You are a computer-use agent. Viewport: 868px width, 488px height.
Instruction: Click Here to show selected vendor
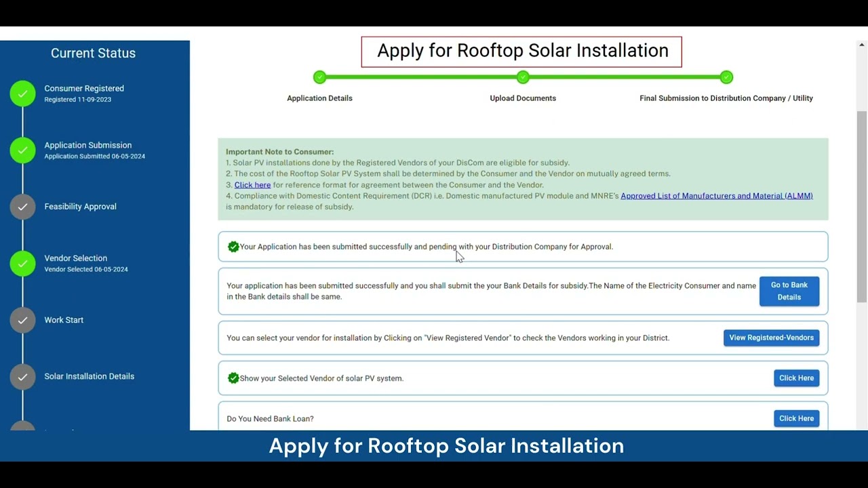796,378
